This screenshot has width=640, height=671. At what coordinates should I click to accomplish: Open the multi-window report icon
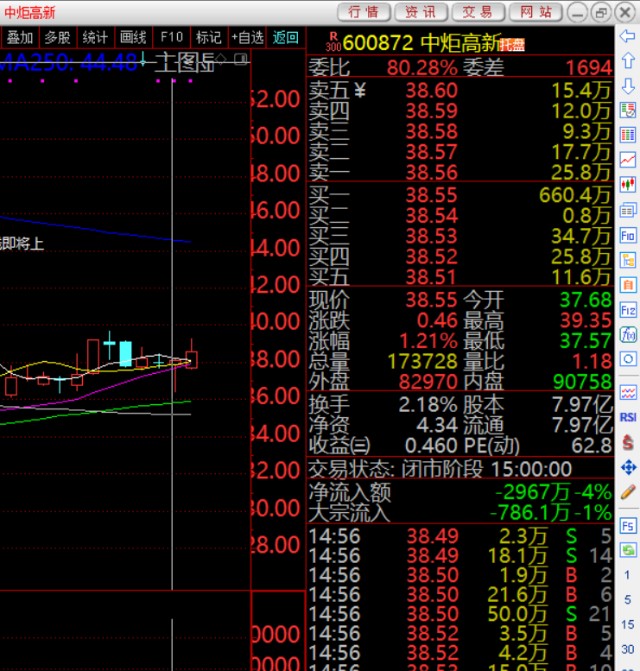pyautogui.click(x=628, y=210)
